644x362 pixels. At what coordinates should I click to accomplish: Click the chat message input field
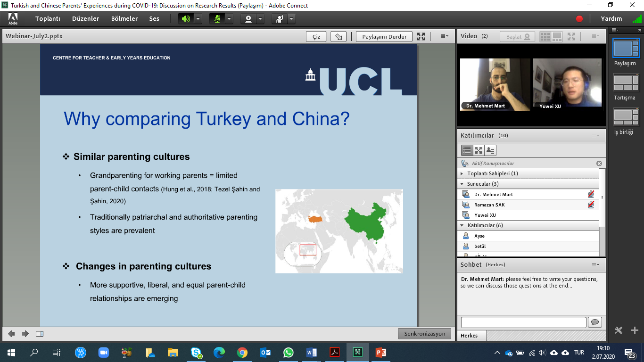[x=523, y=322]
